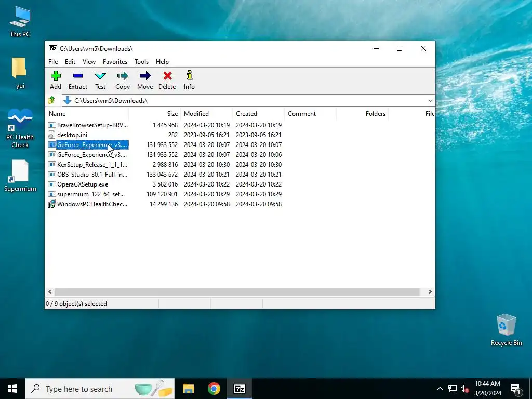The image size is (532, 399).
Task: Click the network tray icon
Action: pyautogui.click(x=453, y=389)
